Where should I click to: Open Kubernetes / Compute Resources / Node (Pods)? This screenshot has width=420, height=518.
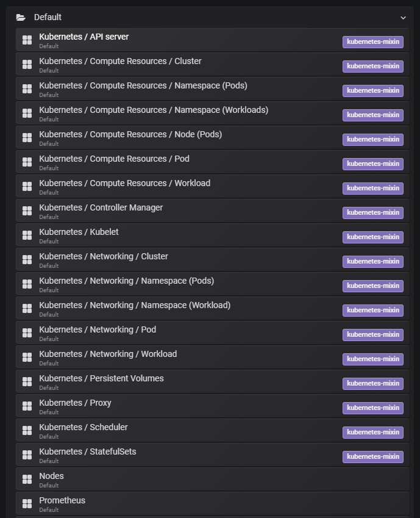(130, 135)
